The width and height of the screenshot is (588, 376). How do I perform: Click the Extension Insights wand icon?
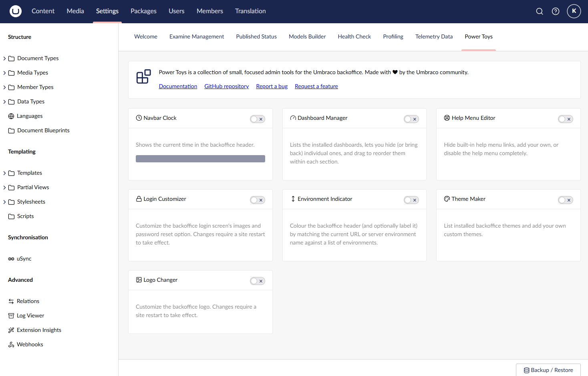point(11,330)
